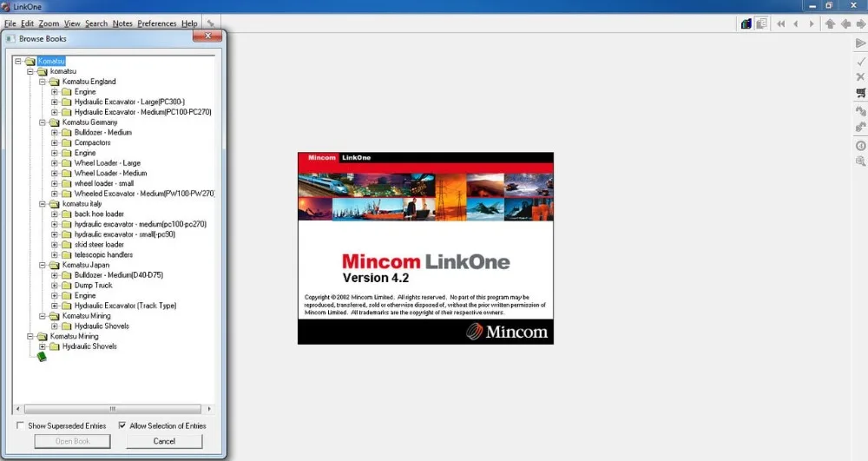Image resolution: width=868 pixels, height=461 pixels.
Task: Click the pin icon right of Help menu
Action: (x=210, y=23)
